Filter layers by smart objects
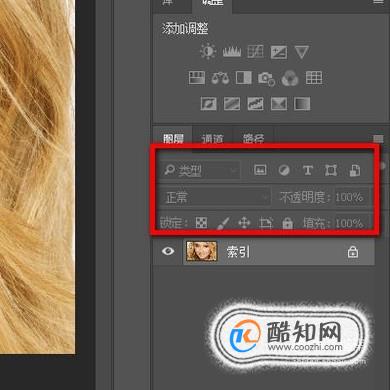This screenshot has height=390, width=390. tap(354, 170)
